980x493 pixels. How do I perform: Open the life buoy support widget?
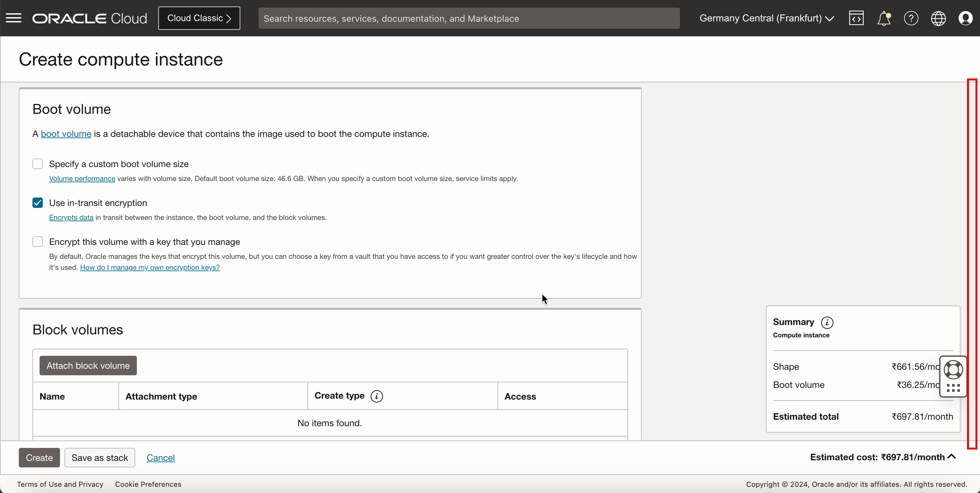point(953,370)
